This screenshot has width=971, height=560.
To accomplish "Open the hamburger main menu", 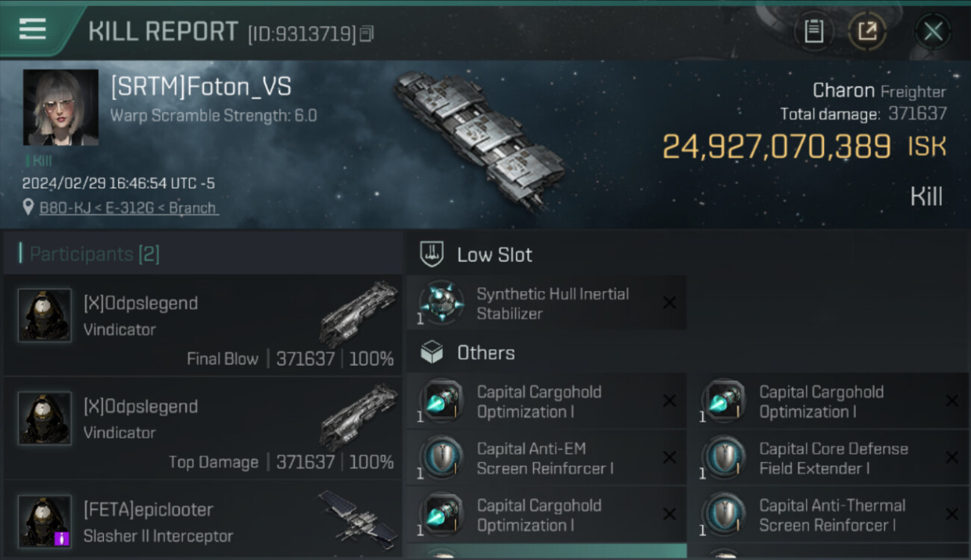I will (32, 29).
